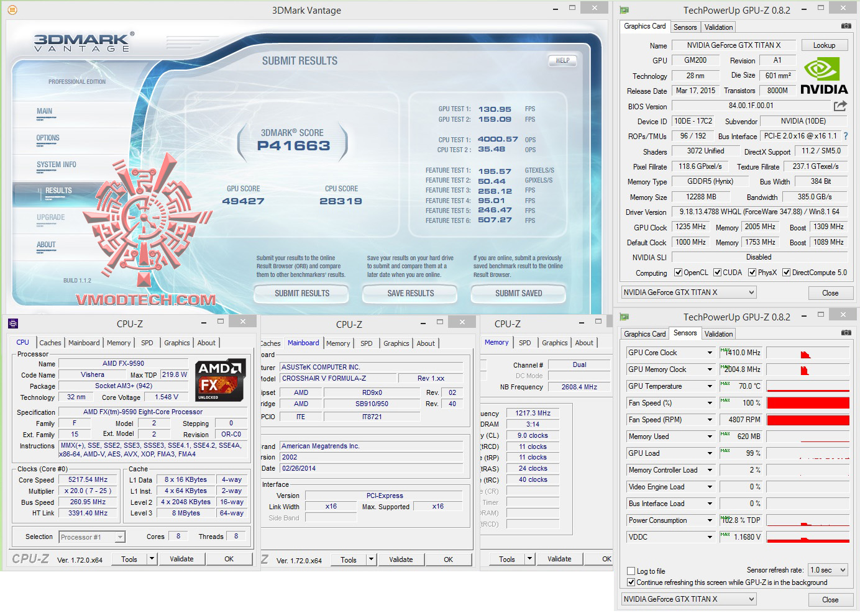Image resolution: width=860 pixels, height=616 pixels.
Task: Click GPU-Z app icon in the top GPU-Z title bar
Action: [x=624, y=10]
